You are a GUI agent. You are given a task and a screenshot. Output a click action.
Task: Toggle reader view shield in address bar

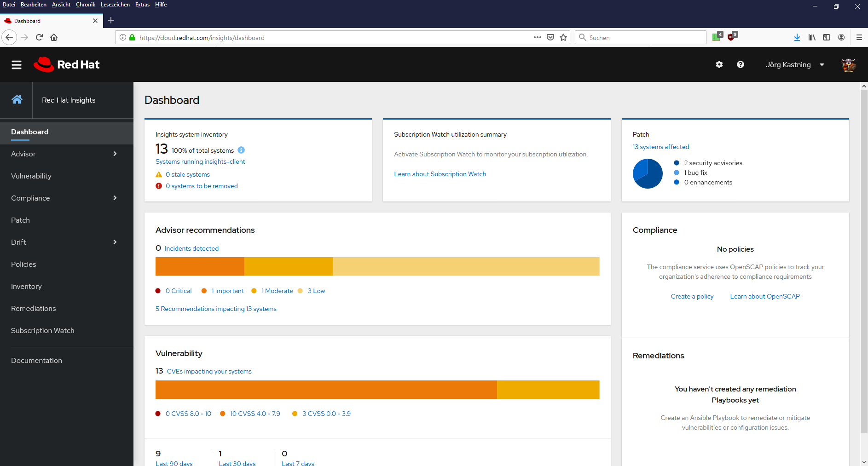click(550, 37)
